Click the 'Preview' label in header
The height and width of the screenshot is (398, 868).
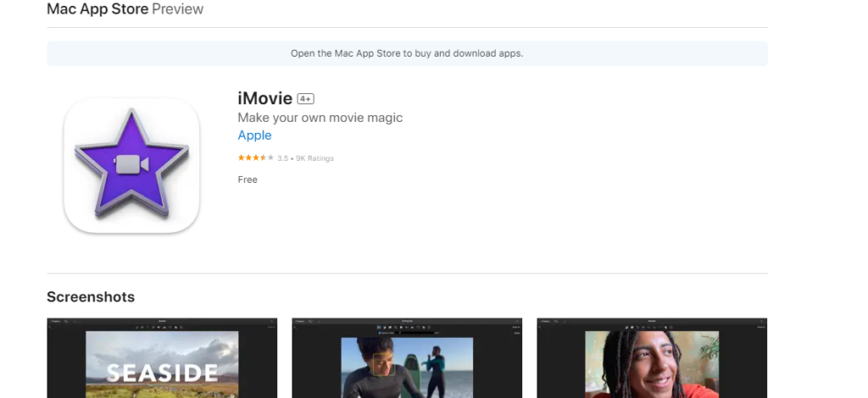click(x=178, y=8)
